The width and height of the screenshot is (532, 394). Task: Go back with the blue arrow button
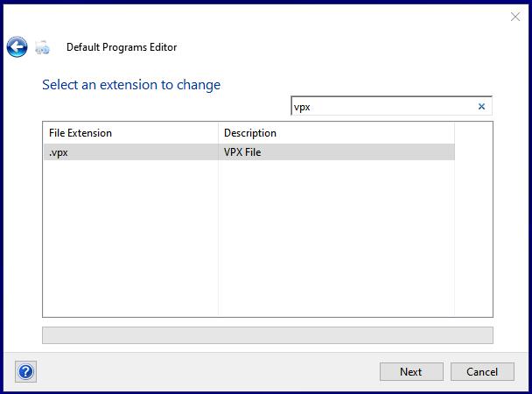tap(17, 46)
